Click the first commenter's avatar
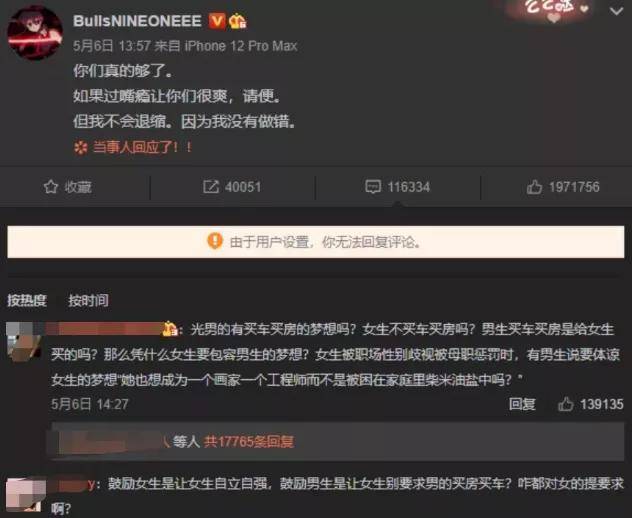This screenshot has height=518, width=632. click(24, 341)
